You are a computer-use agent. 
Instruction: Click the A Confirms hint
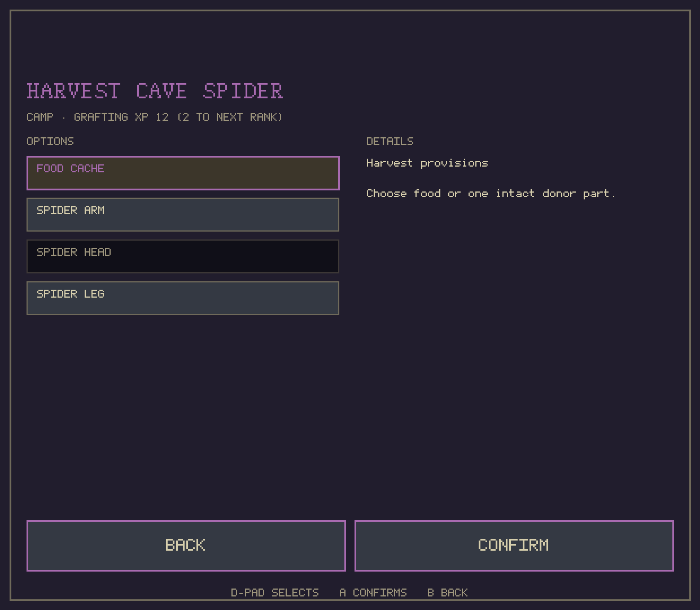pyautogui.click(x=373, y=592)
